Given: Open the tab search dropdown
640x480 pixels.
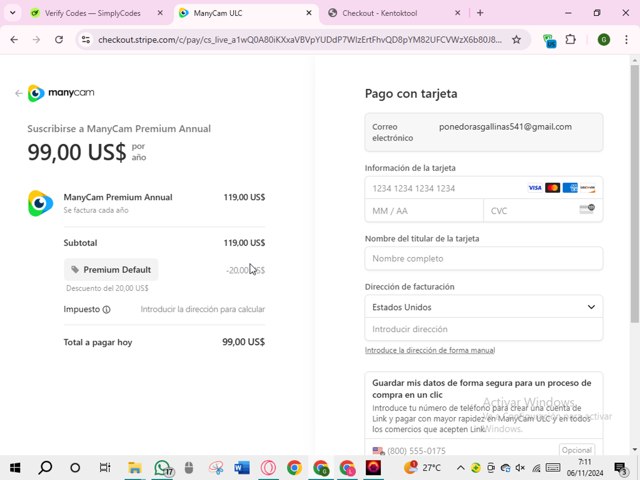Looking at the screenshot, I should click(x=13, y=13).
